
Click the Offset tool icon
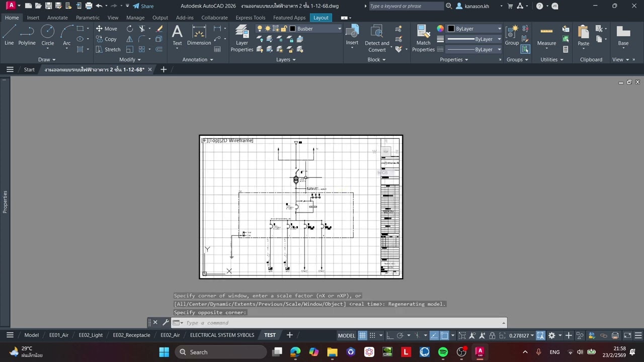[x=159, y=49]
